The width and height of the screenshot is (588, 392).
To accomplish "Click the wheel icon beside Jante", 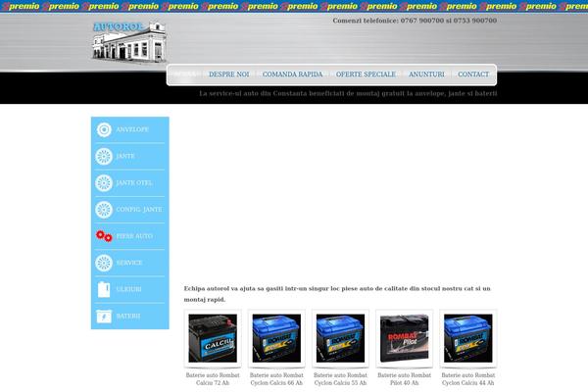I will pyautogui.click(x=104, y=157).
